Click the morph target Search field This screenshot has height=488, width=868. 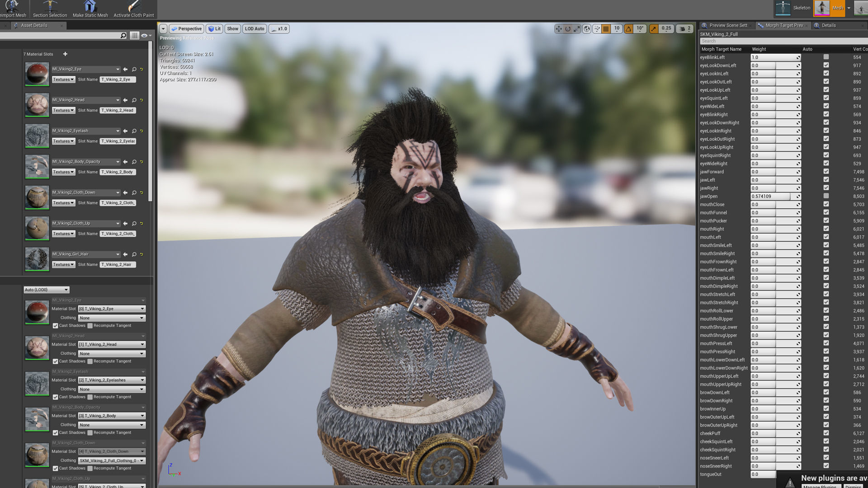tap(783, 41)
